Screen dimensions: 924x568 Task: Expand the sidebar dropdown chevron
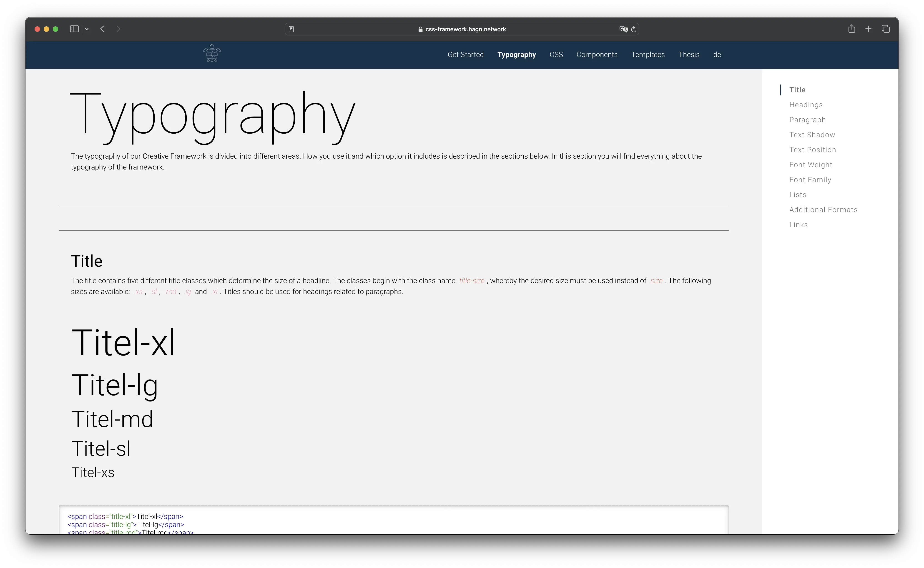[87, 29]
